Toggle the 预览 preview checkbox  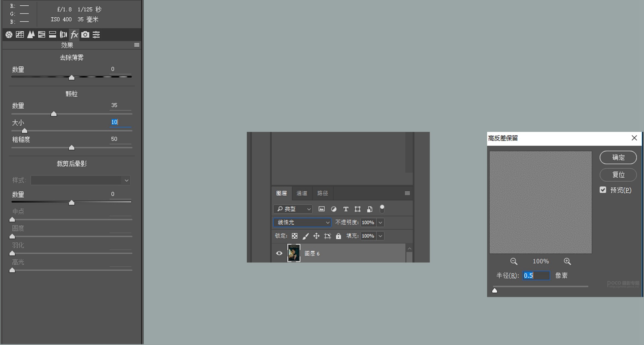pyautogui.click(x=603, y=190)
